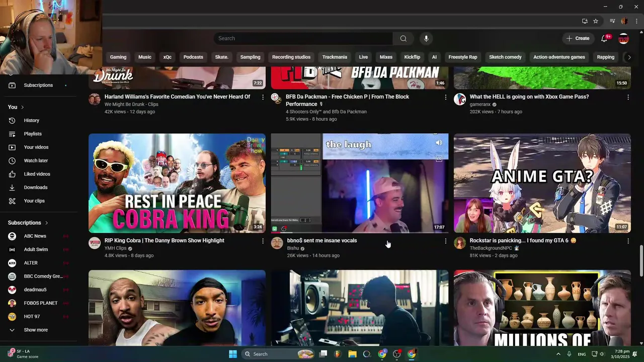Screen dimensions: 644x362
Task: Open options for RIP King Cobra video
Action: tap(263, 241)
